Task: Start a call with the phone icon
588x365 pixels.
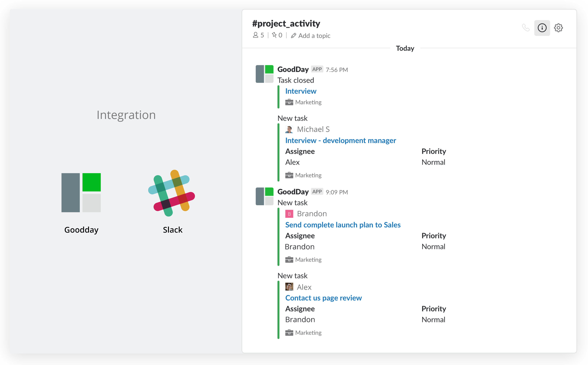Action: [x=526, y=28]
